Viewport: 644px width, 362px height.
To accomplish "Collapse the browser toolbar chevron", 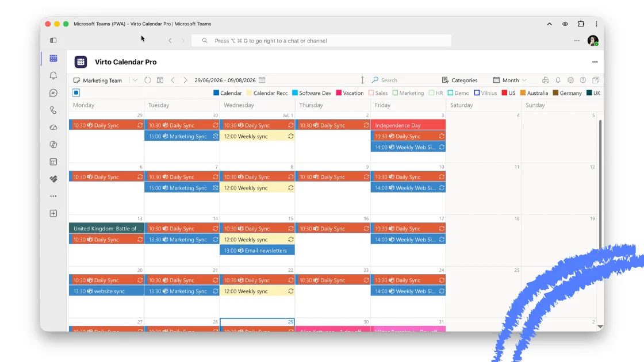I will click(549, 24).
